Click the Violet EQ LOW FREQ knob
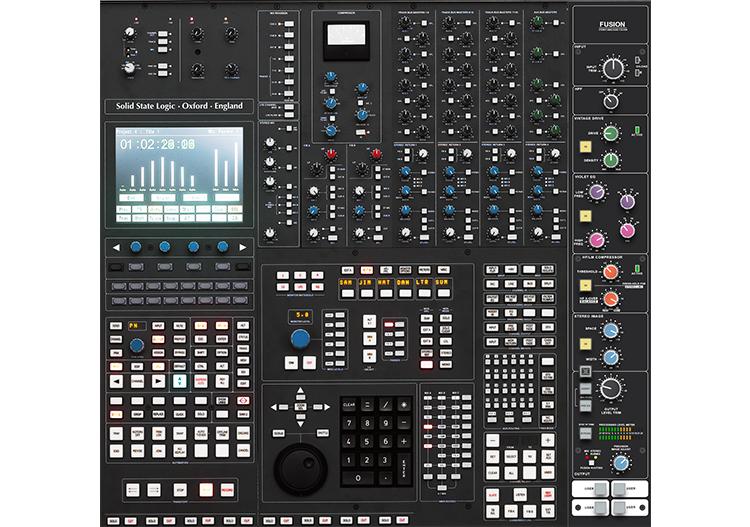The height and width of the screenshot is (527, 750). click(596, 192)
